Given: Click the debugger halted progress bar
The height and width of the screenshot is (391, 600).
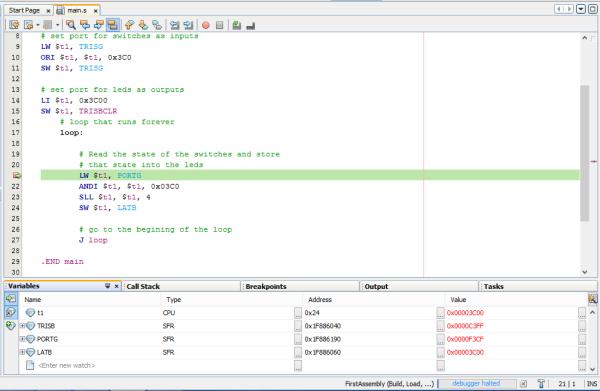Looking at the screenshot, I should (476, 383).
